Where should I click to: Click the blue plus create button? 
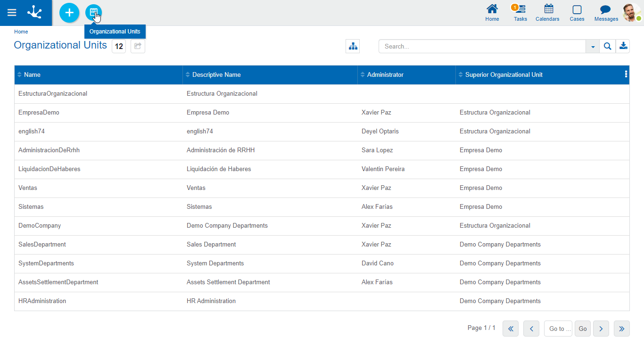click(69, 13)
